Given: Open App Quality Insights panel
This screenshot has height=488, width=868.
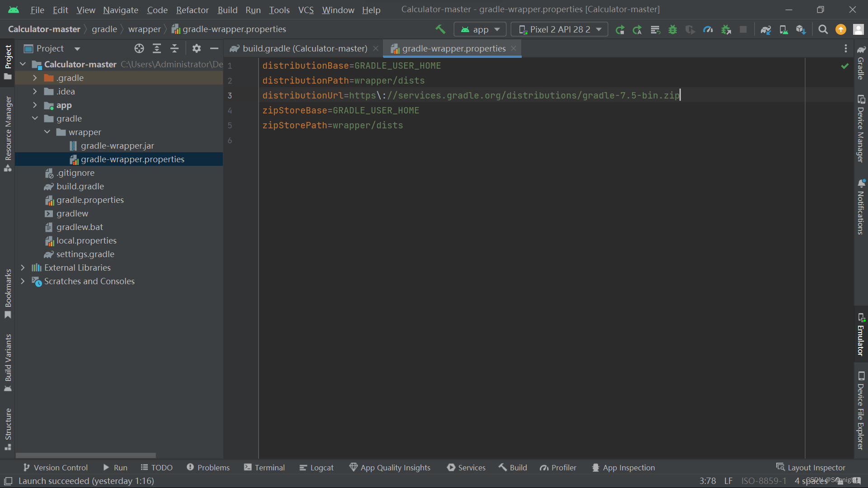Looking at the screenshot, I should (x=390, y=468).
